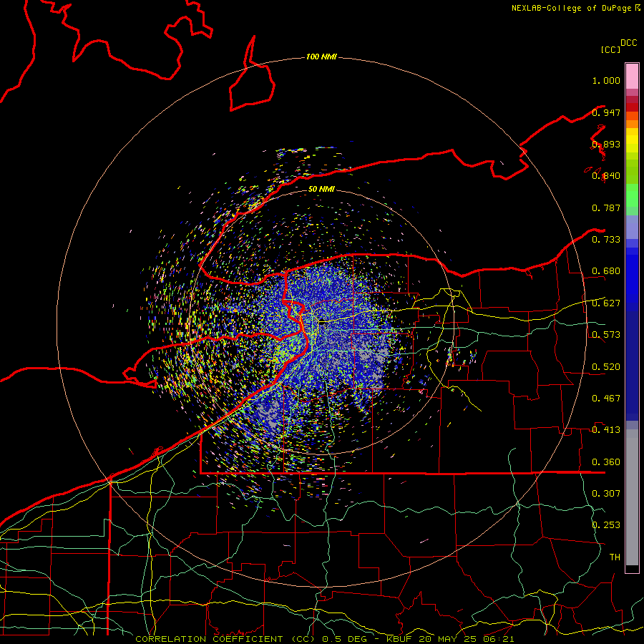The image size is (644, 644).
Task: Click the CORRELATION COEFFICIENT caption at the bottom
Action: click(324, 639)
